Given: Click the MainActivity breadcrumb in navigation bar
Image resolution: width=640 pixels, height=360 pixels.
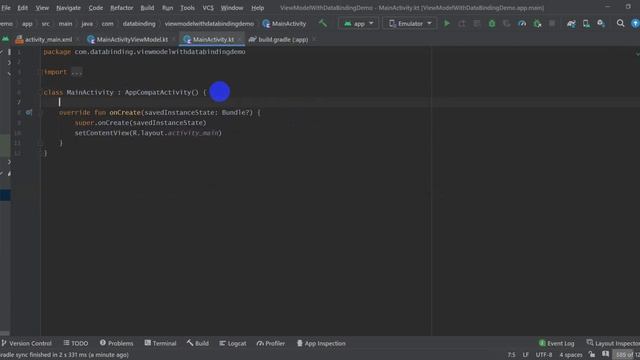Looking at the screenshot, I should click(x=284, y=24).
